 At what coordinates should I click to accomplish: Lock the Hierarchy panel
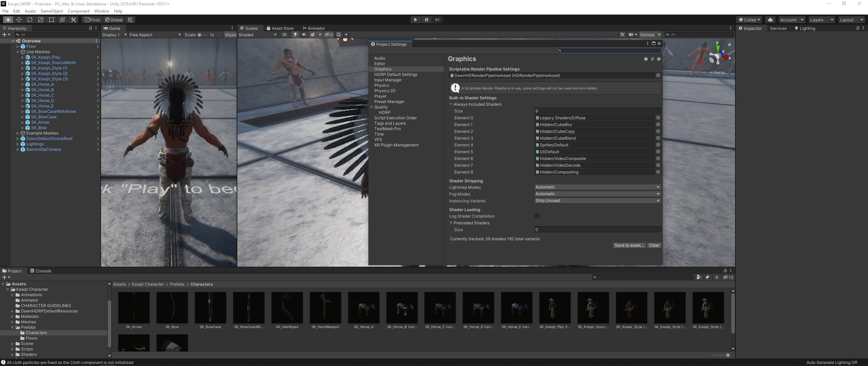90,28
